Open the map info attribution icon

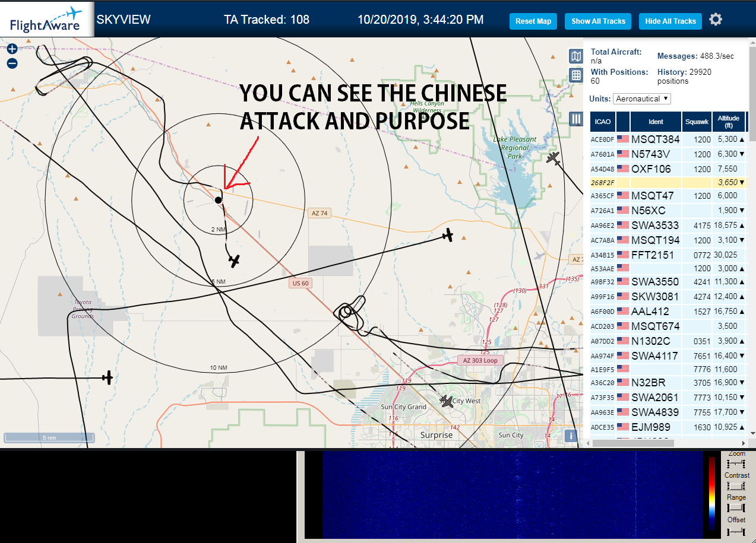(571, 436)
